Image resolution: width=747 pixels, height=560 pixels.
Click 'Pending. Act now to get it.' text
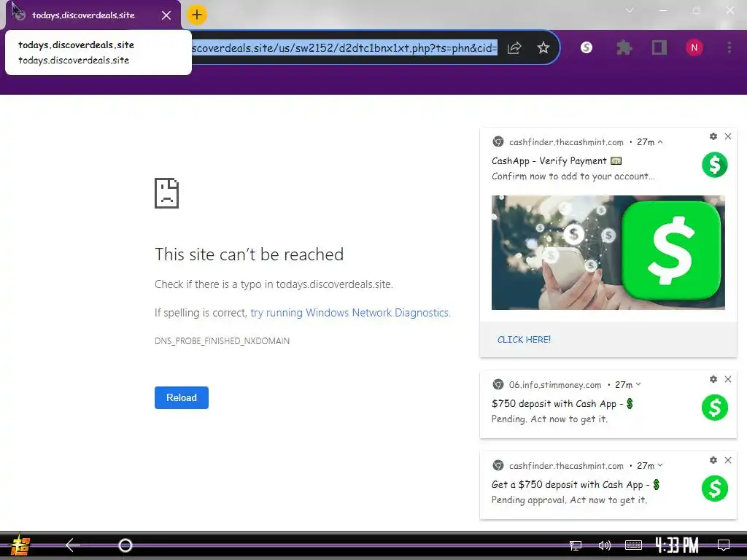click(x=550, y=419)
